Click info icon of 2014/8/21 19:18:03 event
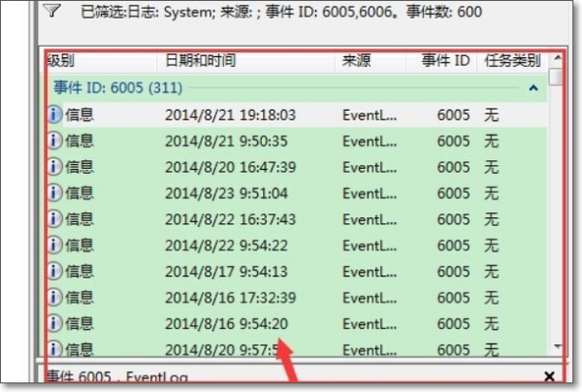The image size is (582, 392). pos(55,114)
